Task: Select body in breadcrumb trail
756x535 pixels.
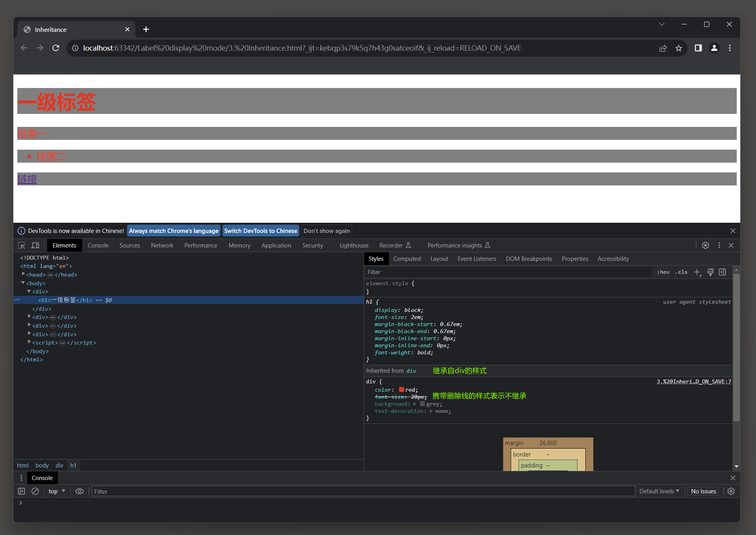Action: pyautogui.click(x=42, y=465)
